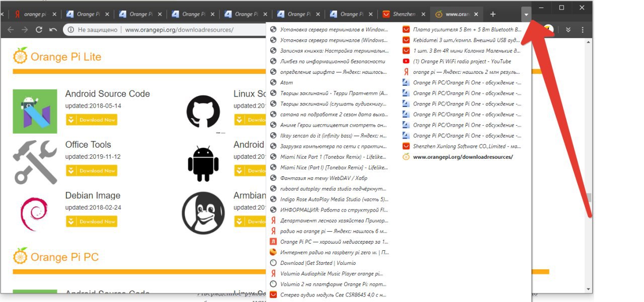Open a new tab with plus button
The width and height of the screenshot is (644, 302).
pos(493,14)
